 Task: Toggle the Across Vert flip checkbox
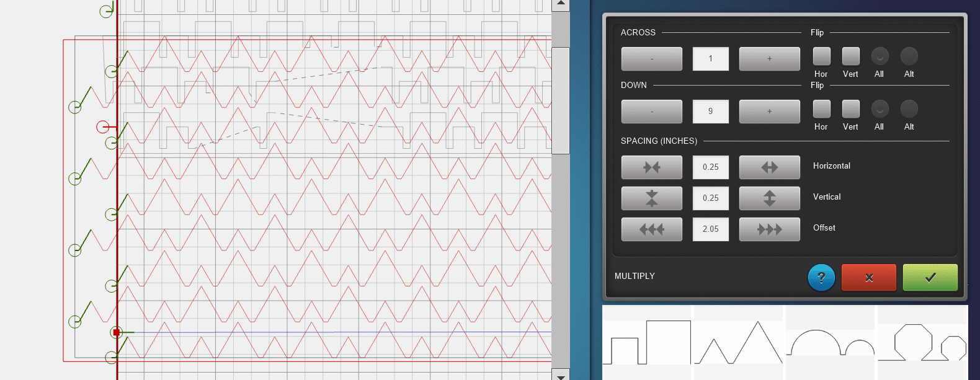pos(850,56)
